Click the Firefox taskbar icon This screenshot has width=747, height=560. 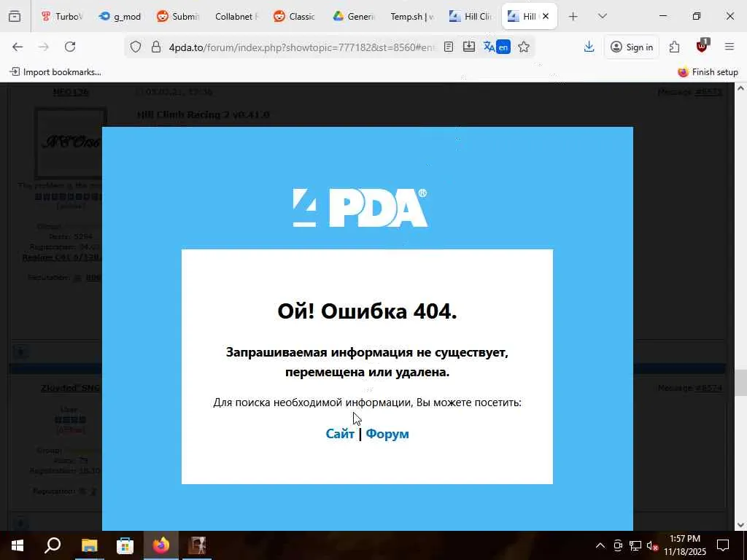click(x=161, y=545)
